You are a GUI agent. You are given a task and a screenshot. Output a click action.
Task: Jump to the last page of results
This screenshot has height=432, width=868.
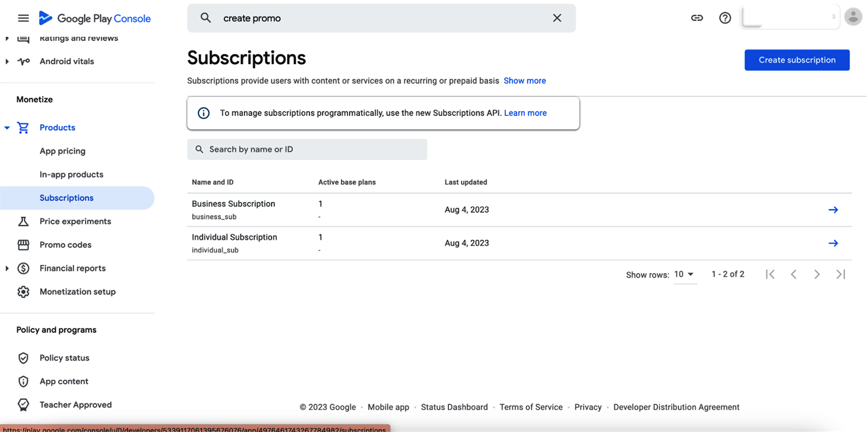840,275
